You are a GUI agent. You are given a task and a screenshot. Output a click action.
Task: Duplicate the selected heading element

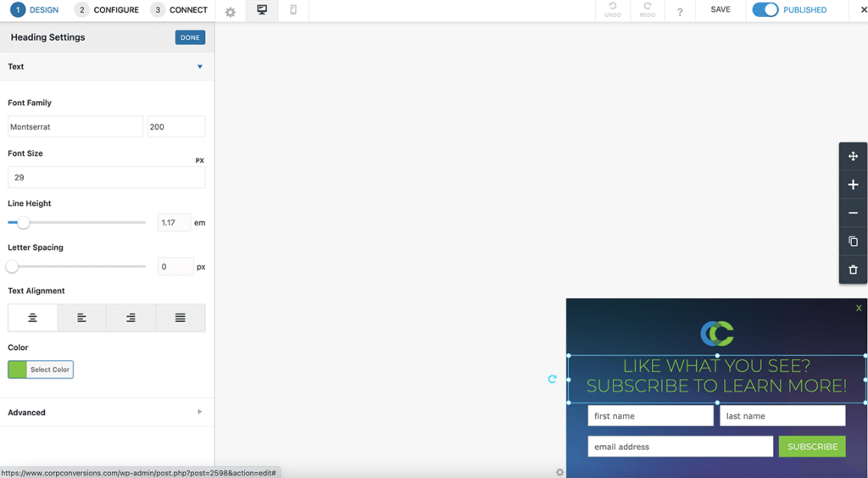click(x=853, y=242)
